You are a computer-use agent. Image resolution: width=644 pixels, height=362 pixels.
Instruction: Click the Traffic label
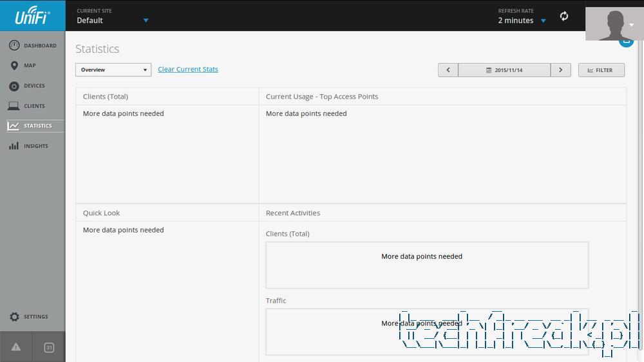tap(276, 300)
